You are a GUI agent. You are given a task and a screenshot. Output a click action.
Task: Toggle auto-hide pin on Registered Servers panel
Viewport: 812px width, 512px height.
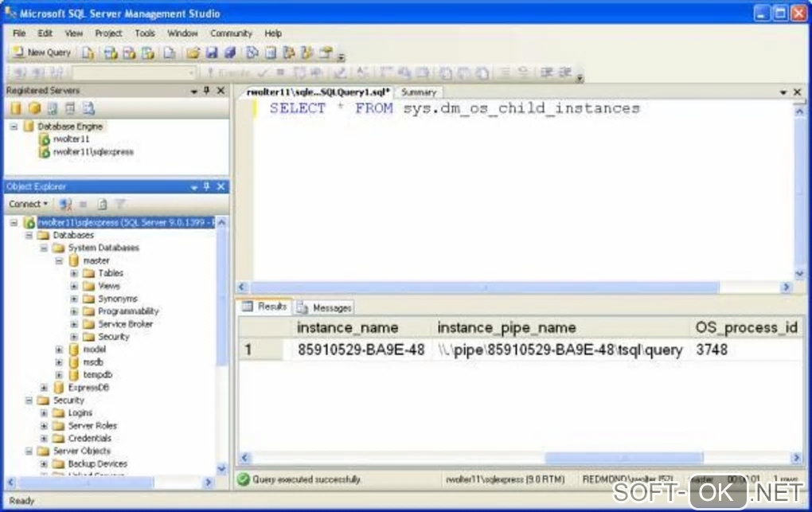[x=207, y=91]
